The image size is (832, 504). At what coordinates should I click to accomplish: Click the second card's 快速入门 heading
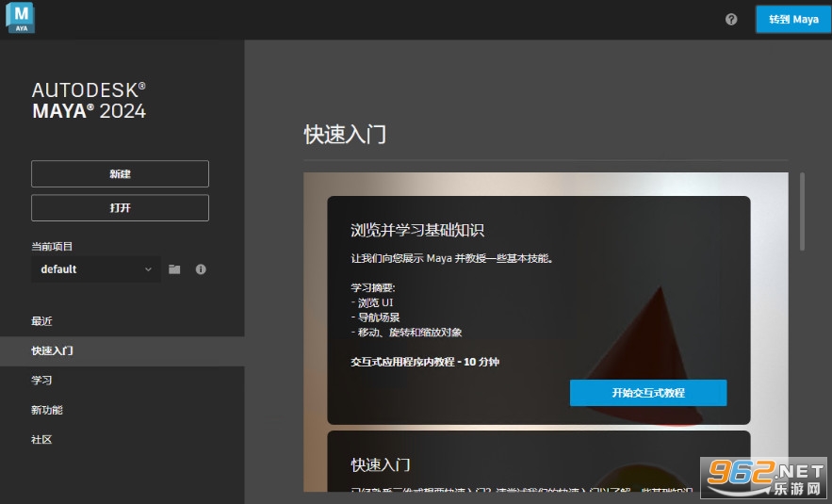coord(381,465)
